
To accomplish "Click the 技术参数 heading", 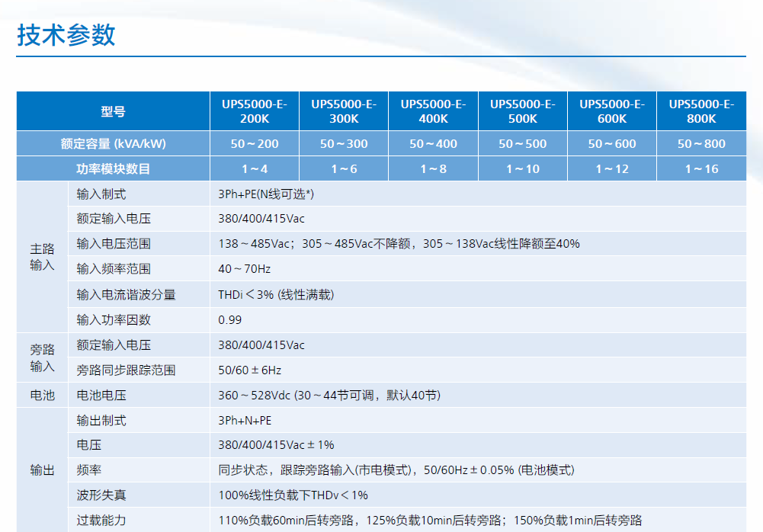I will coord(66,35).
